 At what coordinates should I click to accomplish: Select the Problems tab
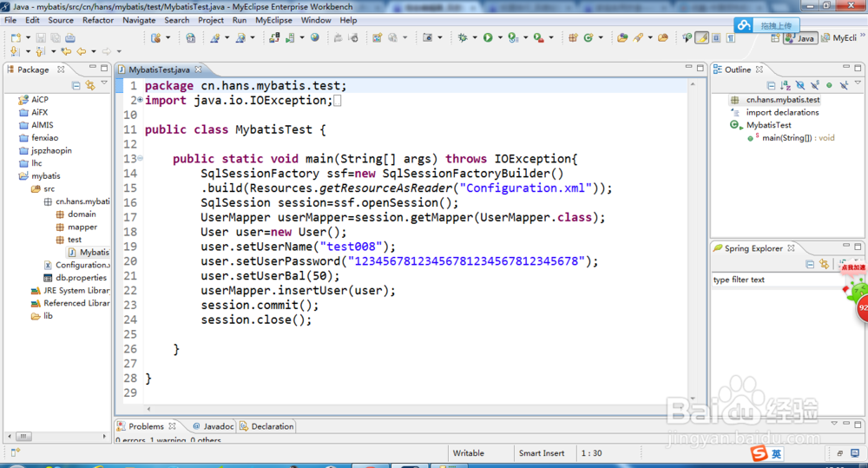[146, 426]
